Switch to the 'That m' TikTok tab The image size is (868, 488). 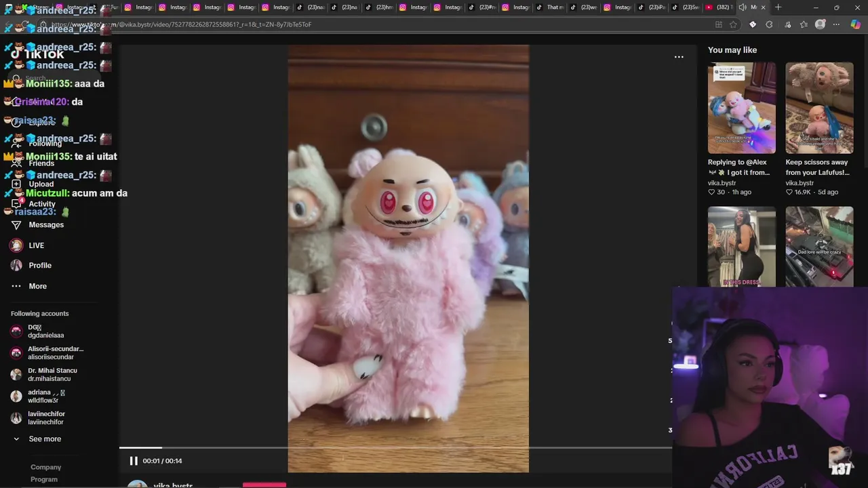click(549, 7)
